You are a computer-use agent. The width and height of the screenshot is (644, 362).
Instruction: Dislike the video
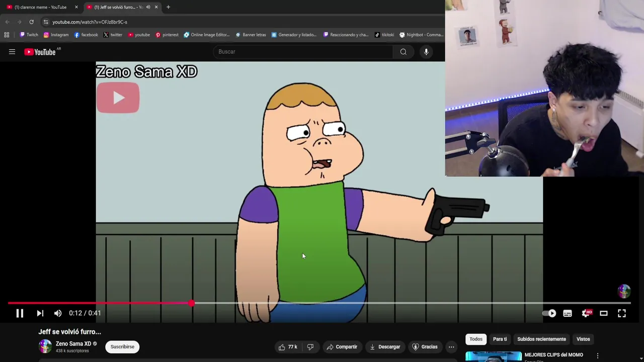(310, 347)
